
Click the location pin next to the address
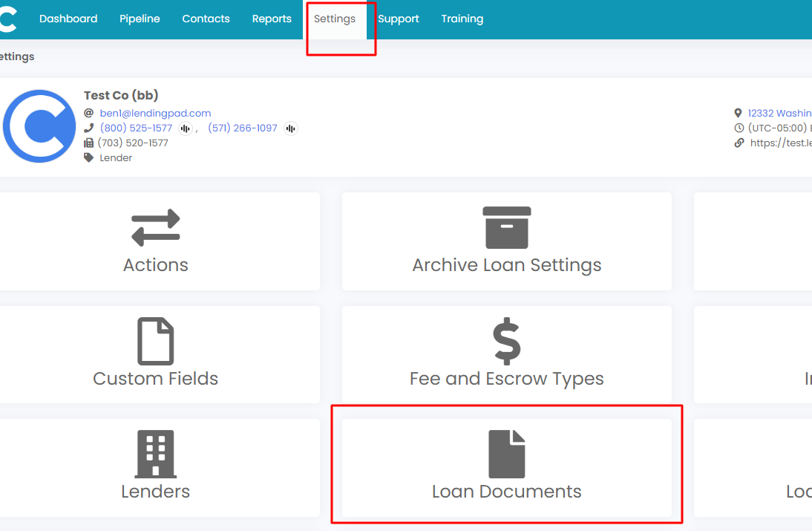point(739,113)
